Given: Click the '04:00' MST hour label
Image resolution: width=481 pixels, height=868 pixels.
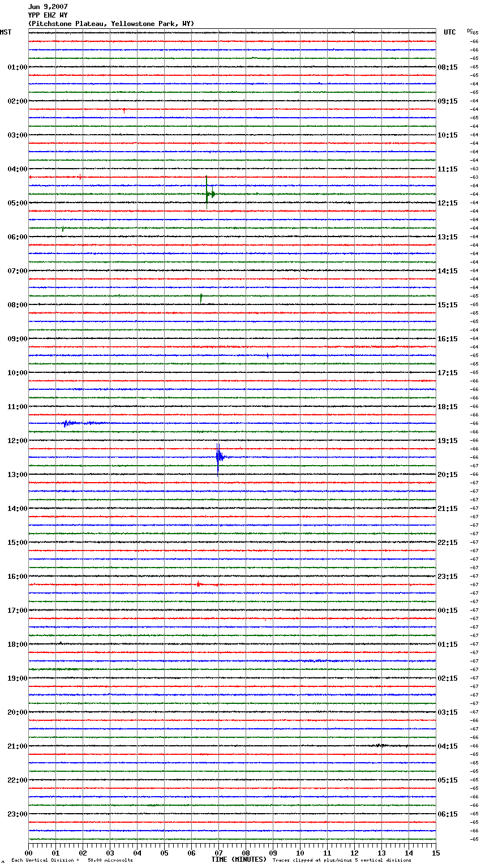Looking at the screenshot, I should click(x=18, y=169).
